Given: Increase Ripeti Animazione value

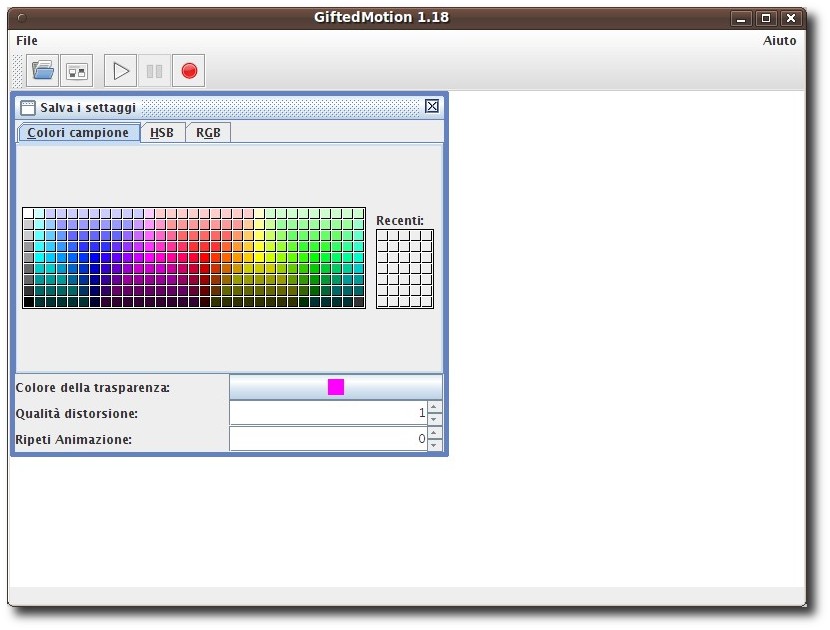Looking at the screenshot, I should [434, 433].
